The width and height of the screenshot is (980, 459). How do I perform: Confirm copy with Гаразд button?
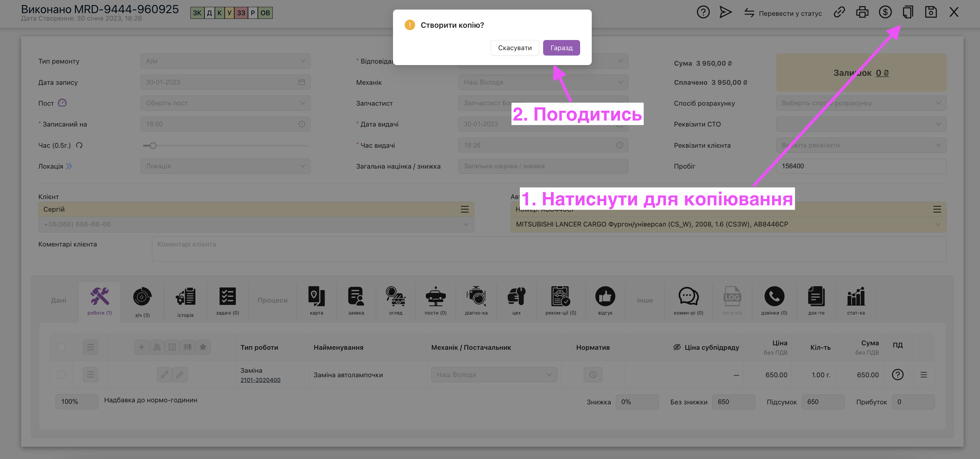click(x=561, y=48)
